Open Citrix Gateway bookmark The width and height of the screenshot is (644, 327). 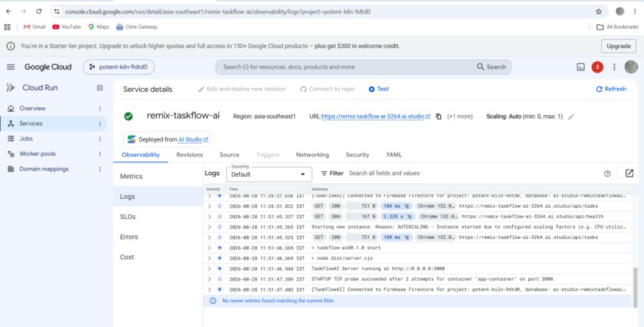(137, 26)
